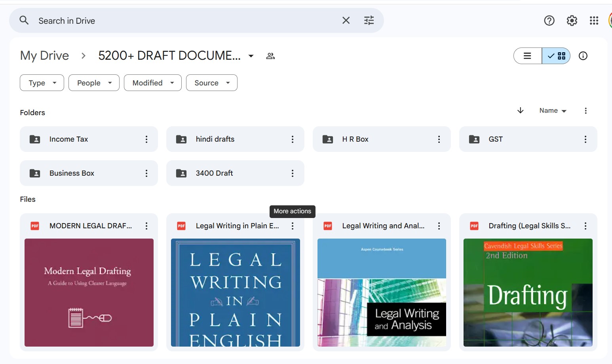Click the Legal Writing in Plain E... file name
This screenshot has height=364, width=612.
click(x=238, y=226)
